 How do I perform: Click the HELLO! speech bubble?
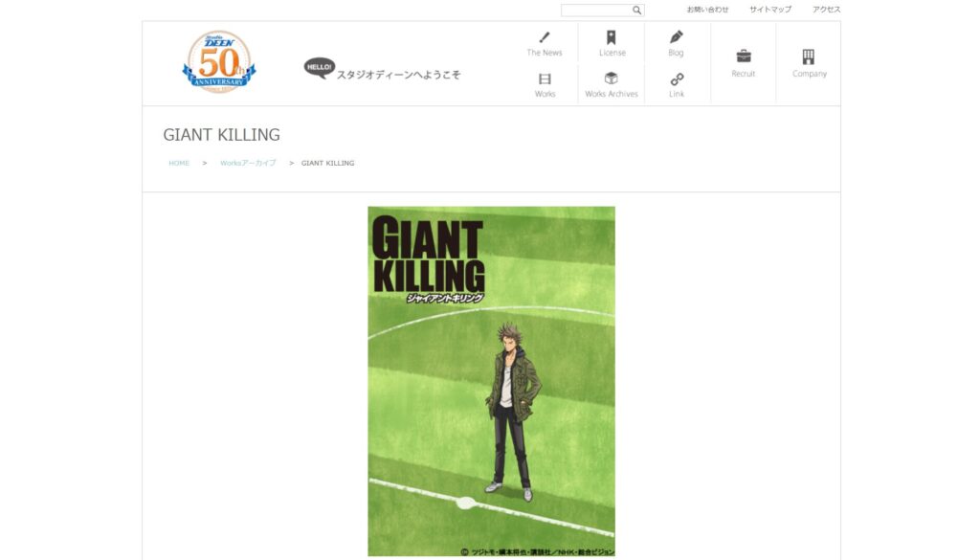pyautogui.click(x=320, y=68)
